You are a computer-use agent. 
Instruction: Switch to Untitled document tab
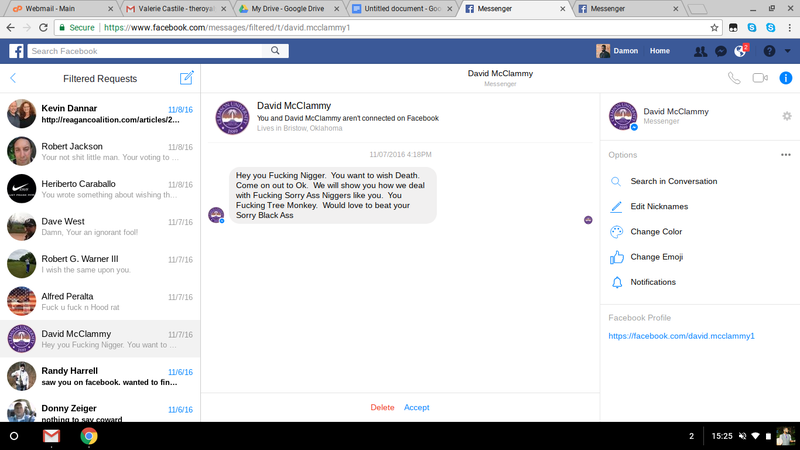point(402,9)
